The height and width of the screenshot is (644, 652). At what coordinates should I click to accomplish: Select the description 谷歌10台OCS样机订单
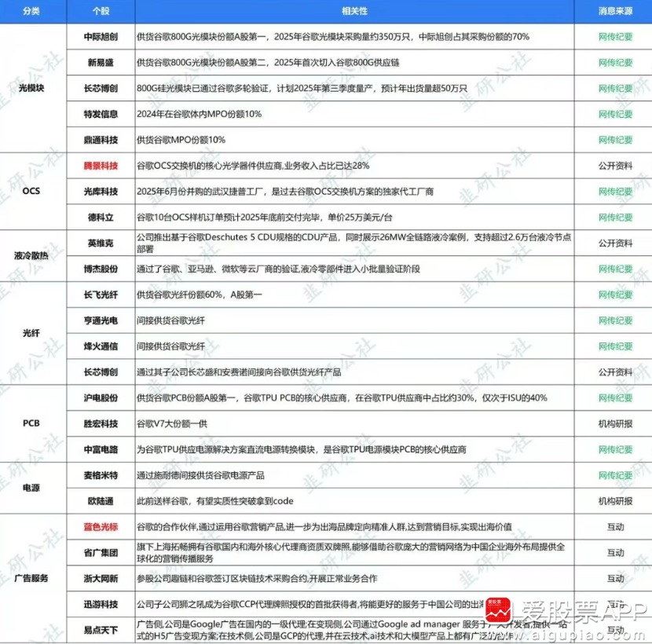(x=265, y=217)
